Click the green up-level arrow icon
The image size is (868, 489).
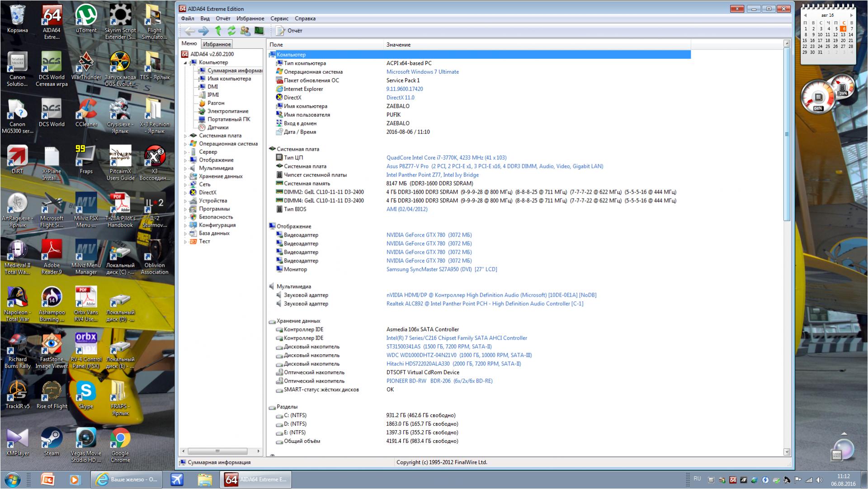point(218,31)
